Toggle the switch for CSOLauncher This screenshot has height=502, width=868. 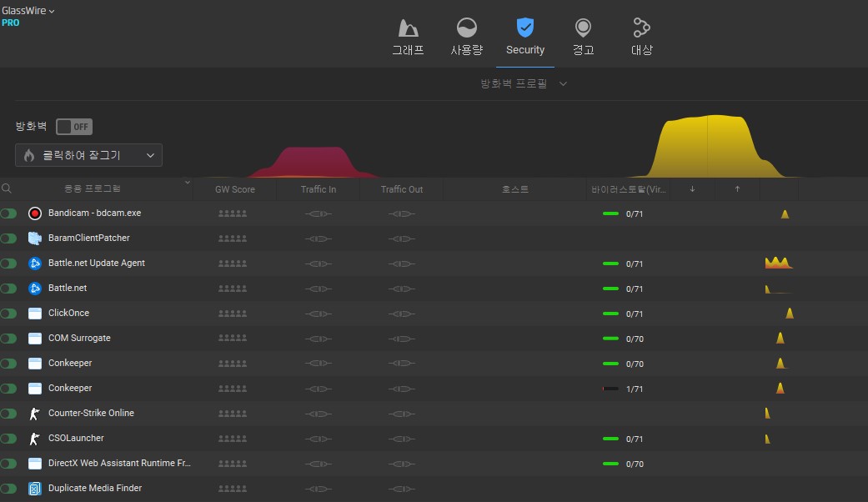[x=9, y=439]
